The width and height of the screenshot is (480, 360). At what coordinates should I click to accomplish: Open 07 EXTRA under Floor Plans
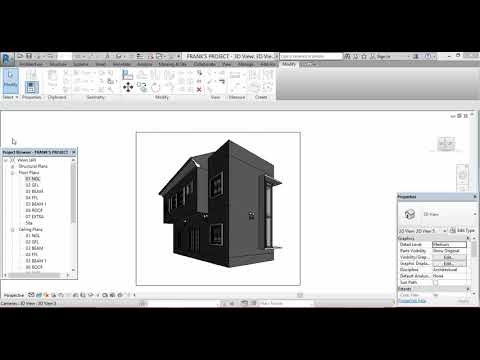point(35,217)
